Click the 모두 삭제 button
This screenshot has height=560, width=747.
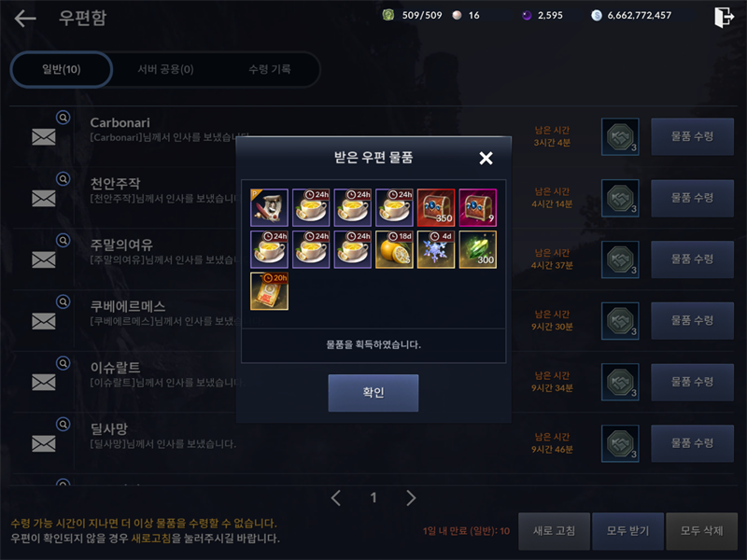tap(702, 531)
